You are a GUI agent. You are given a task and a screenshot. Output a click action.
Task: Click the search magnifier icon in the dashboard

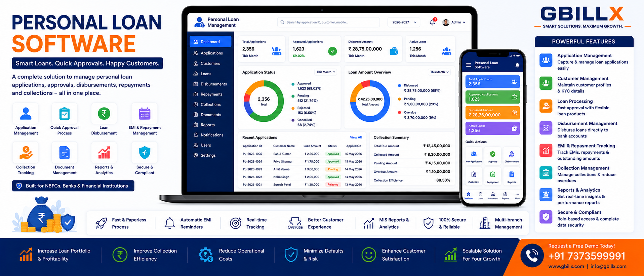pos(282,22)
